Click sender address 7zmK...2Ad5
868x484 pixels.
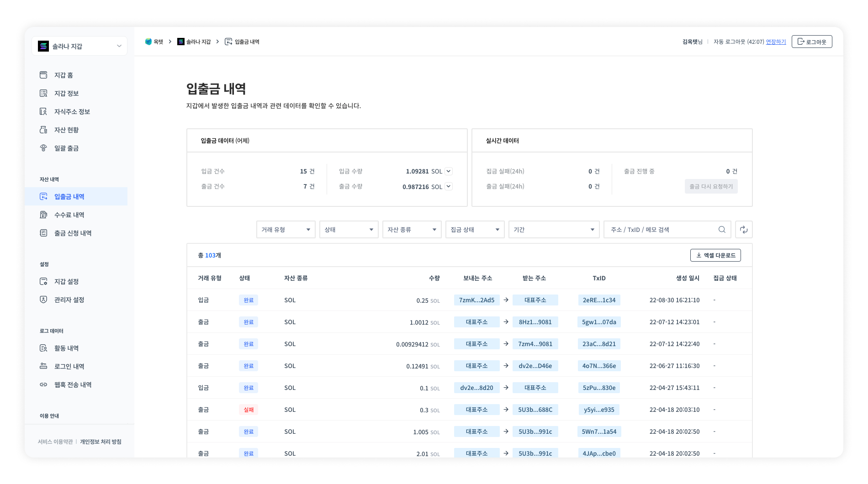[x=477, y=300]
